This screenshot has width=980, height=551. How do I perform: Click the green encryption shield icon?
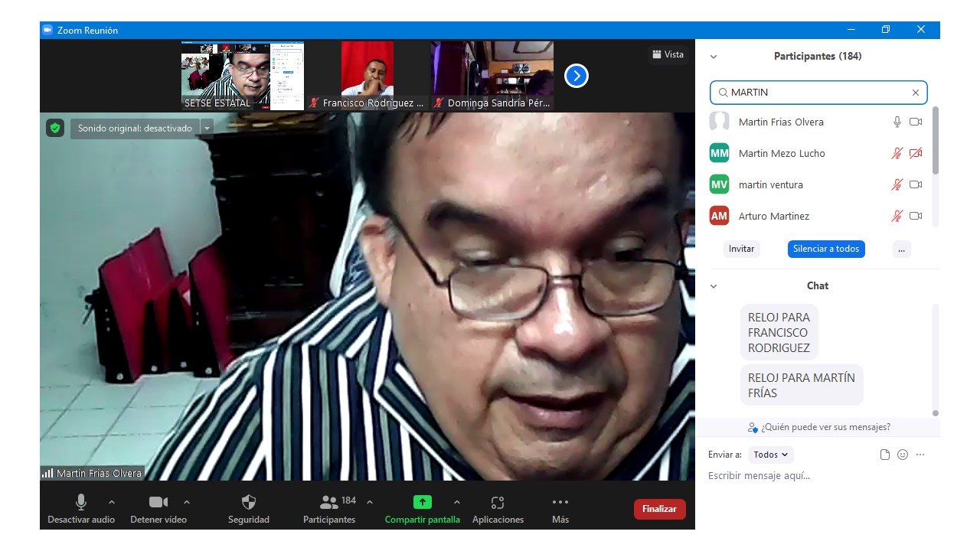[x=54, y=128]
